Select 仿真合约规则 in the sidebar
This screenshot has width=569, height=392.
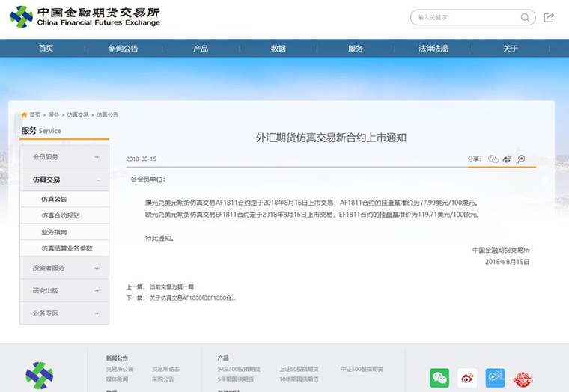pyautogui.click(x=64, y=215)
